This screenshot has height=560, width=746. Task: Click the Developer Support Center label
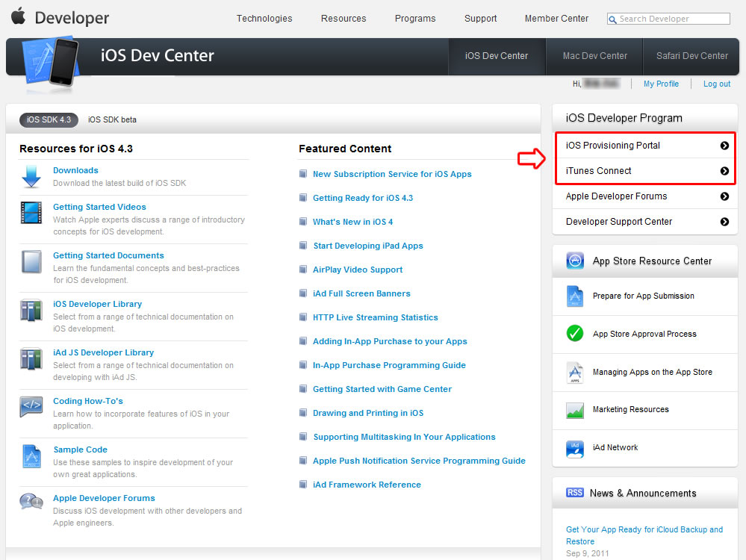coord(619,222)
